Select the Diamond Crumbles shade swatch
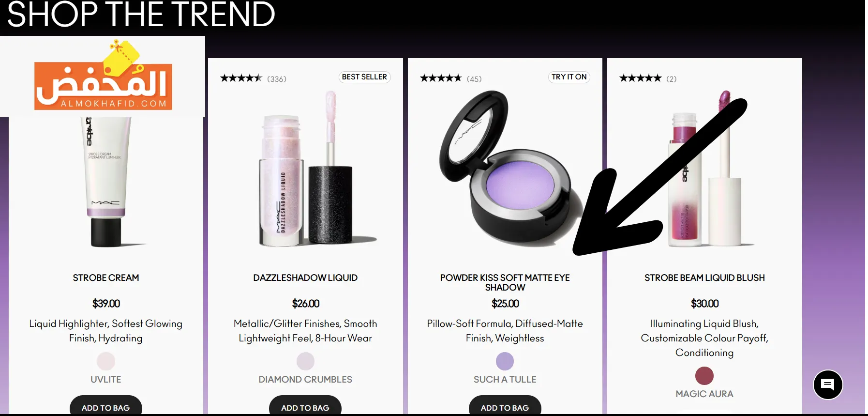 click(x=305, y=361)
